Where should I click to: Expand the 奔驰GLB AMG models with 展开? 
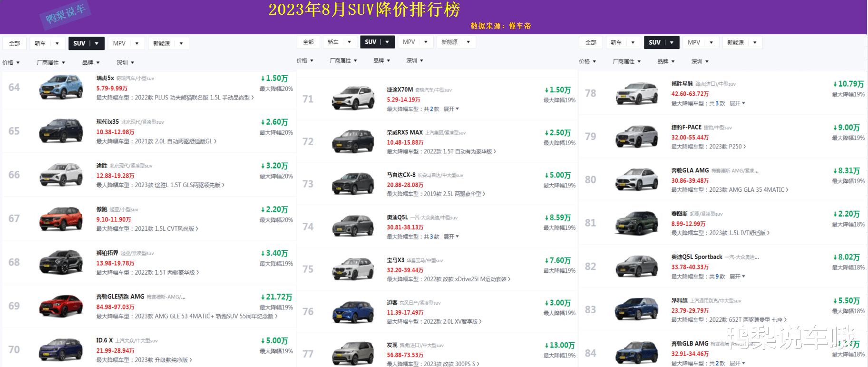[737, 363]
